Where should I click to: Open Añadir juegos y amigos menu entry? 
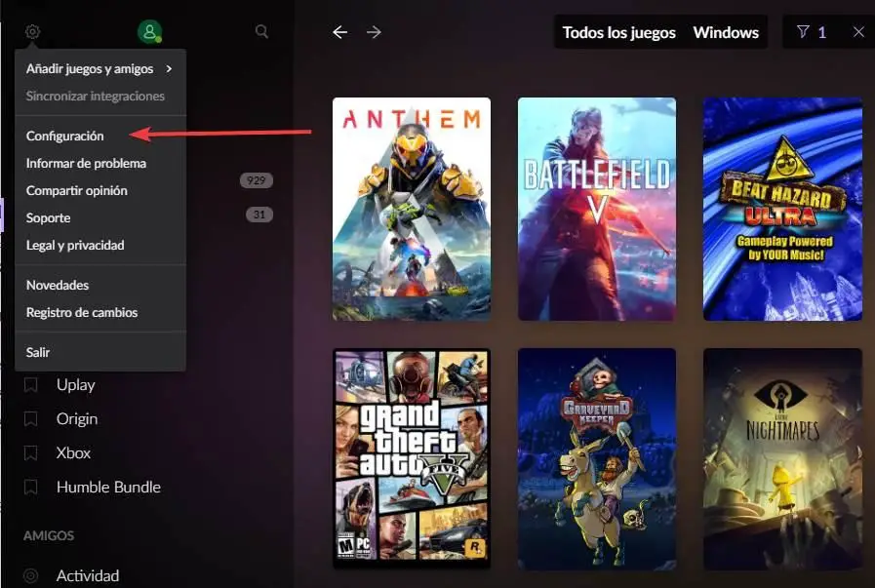click(100, 68)
